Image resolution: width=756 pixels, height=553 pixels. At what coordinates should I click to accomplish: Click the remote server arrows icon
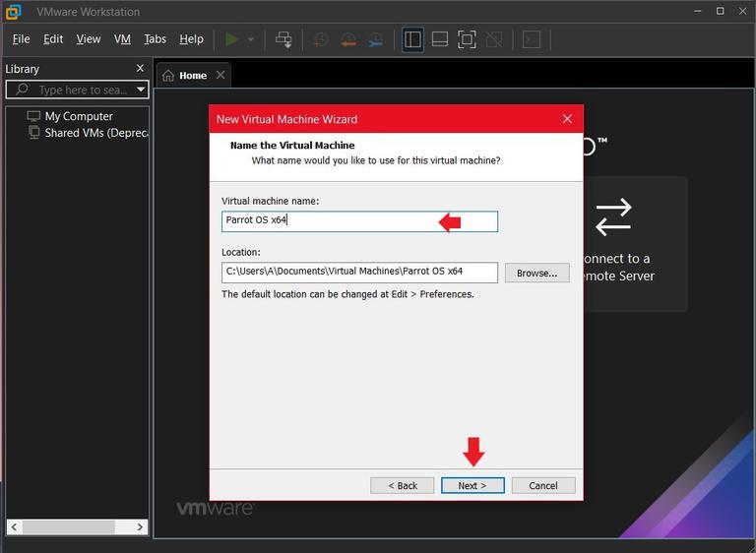coord(613,216)
